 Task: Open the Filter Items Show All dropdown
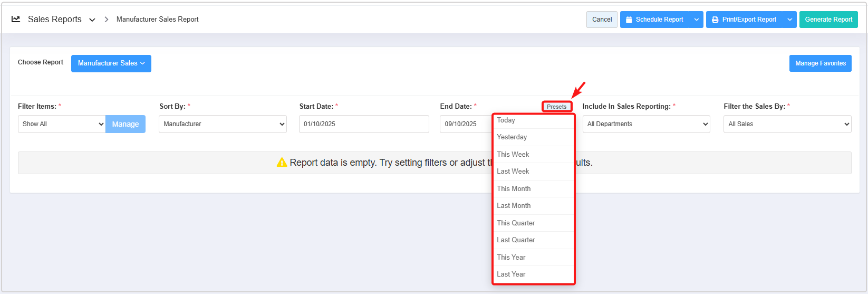pos(62,124)
